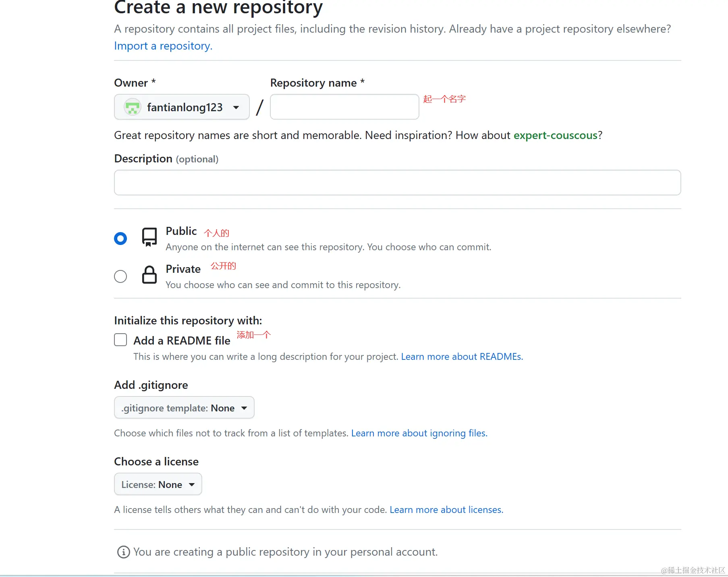Click the Import a repository link
Viewport: 728px width, 577px height.
point(163,46)
